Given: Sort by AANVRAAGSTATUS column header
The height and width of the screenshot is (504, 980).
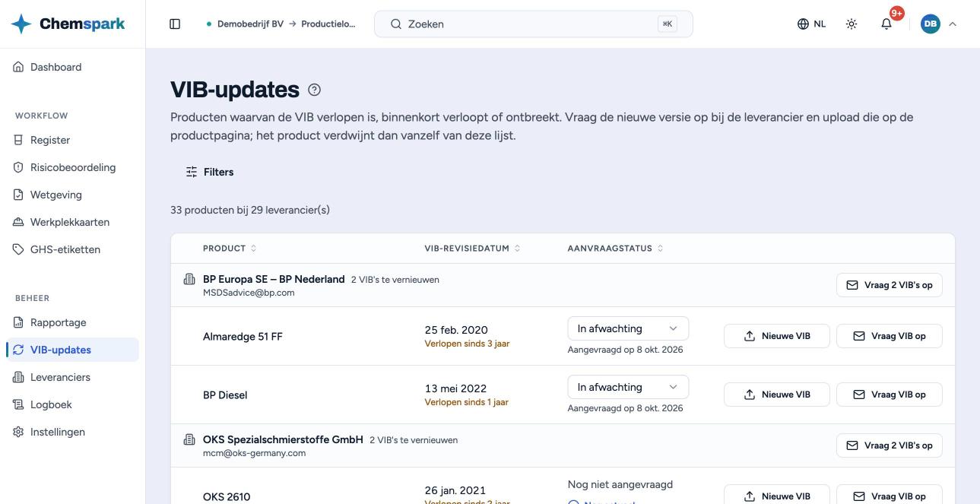Looking at the screenshot, I should point(615,249).
